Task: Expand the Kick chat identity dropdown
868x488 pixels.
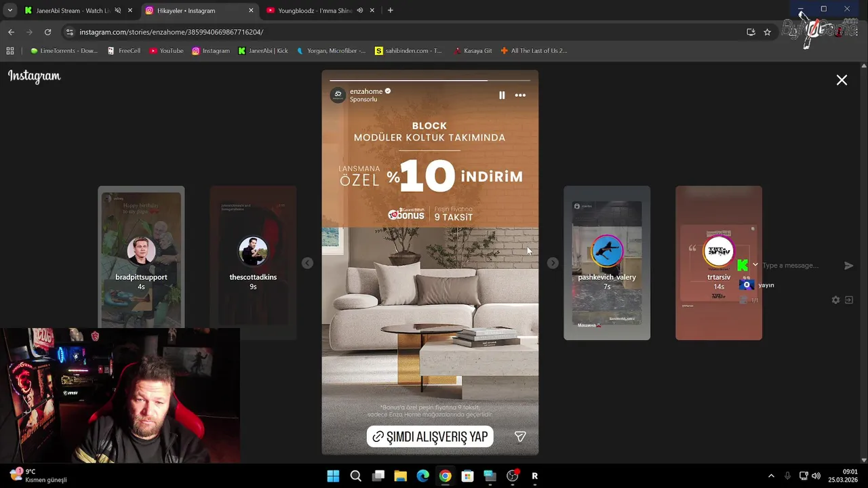Action: pyautogui.click(x=755, y=265)
